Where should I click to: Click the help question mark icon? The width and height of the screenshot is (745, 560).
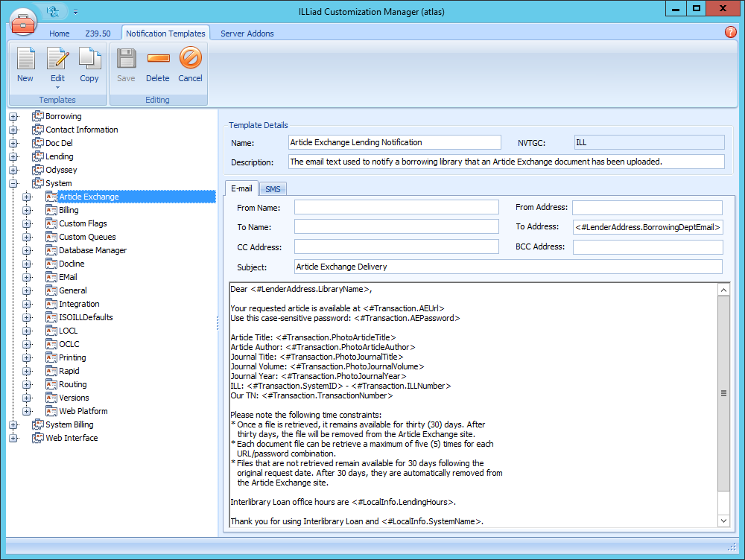tap(730, 32)
